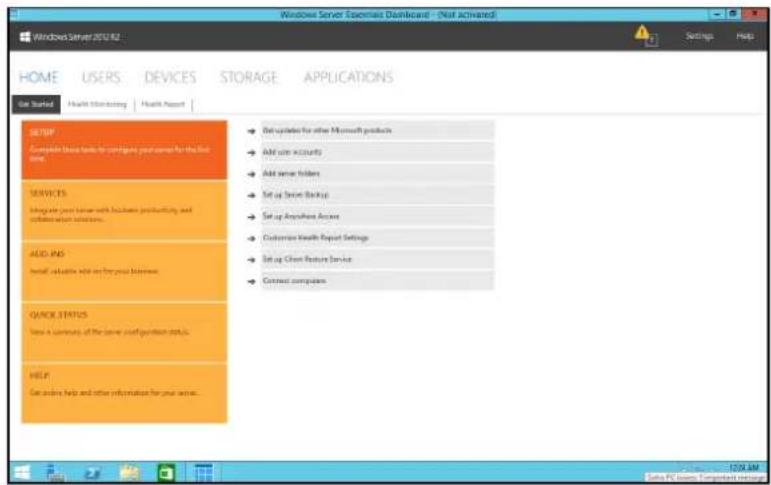771x485 pixels.
Task: Open the Add server folders task
Action: pyautogui.click(x=377, y=173)
